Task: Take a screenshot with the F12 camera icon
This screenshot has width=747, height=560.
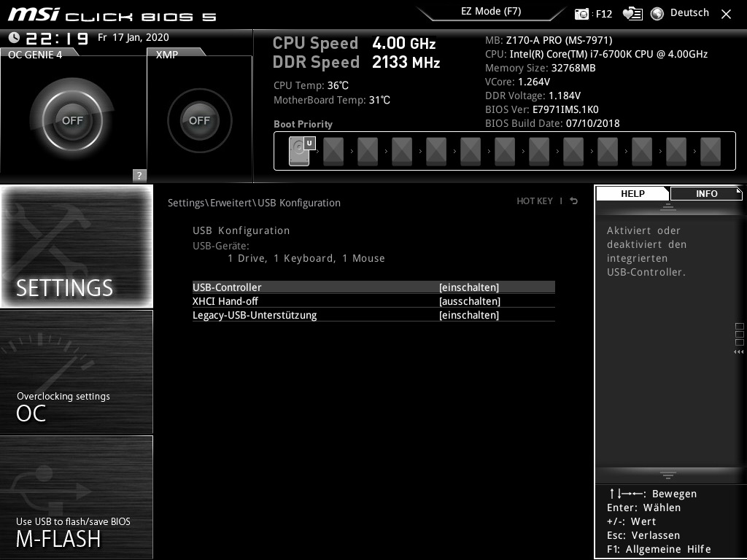Action: pos(581,14)
